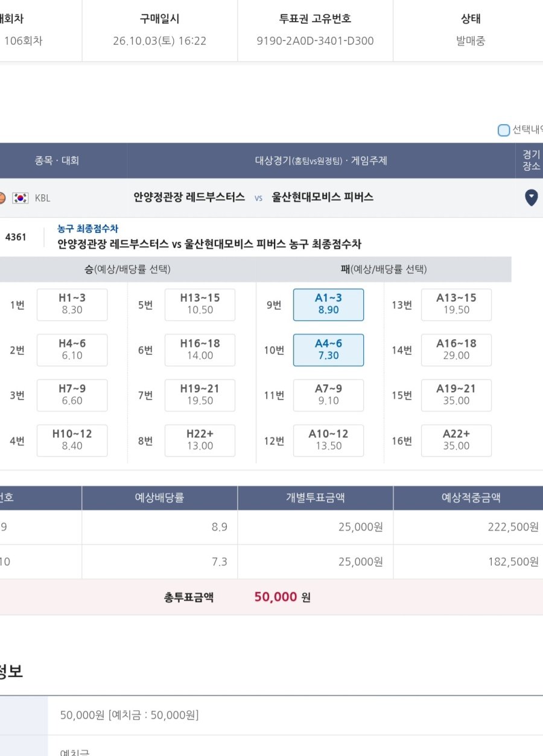Click the KBL league label
The height and width of the screenshot is (756, 543).
43,197
